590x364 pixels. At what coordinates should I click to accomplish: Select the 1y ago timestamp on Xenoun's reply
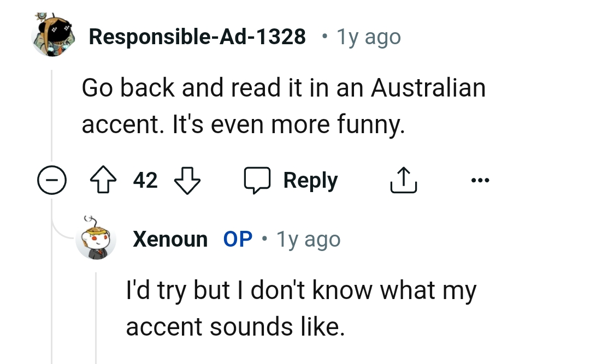[x=308, y=238]
